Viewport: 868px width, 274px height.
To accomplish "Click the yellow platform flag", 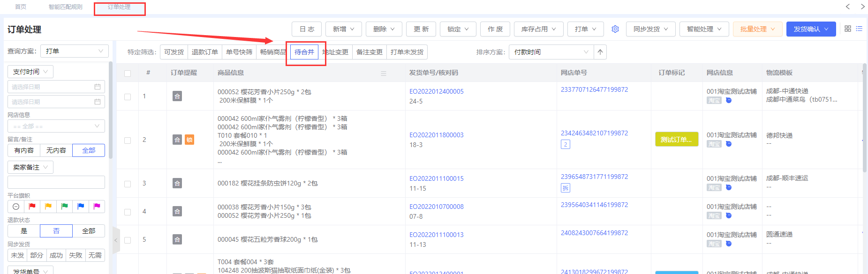I will tap(48, 207).
